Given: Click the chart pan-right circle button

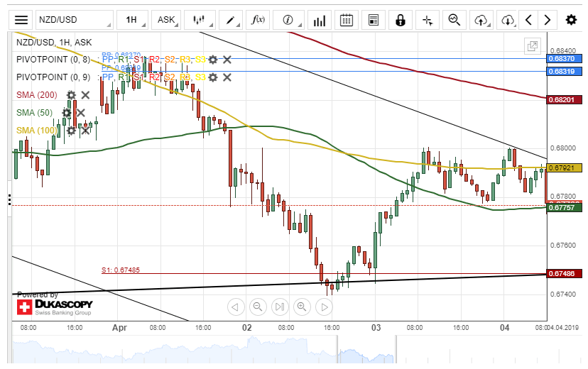Looking at the screenshot, I should point(324,307).
